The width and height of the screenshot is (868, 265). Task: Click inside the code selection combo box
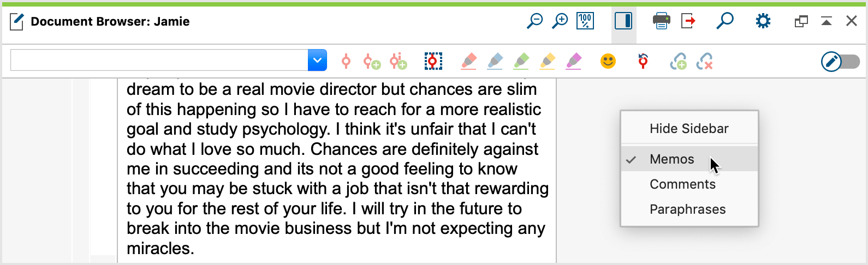pyautogui.click(x=159, y=61)
